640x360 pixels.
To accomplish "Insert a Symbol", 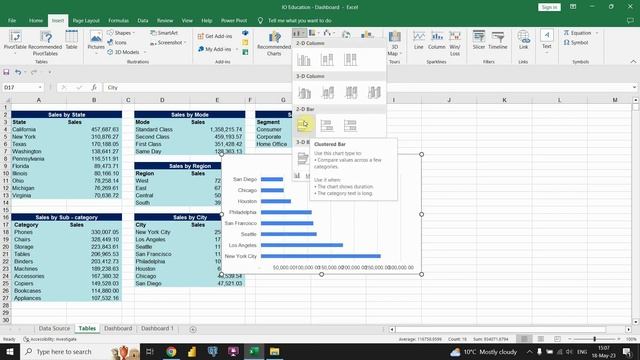I will coord(576,42).
